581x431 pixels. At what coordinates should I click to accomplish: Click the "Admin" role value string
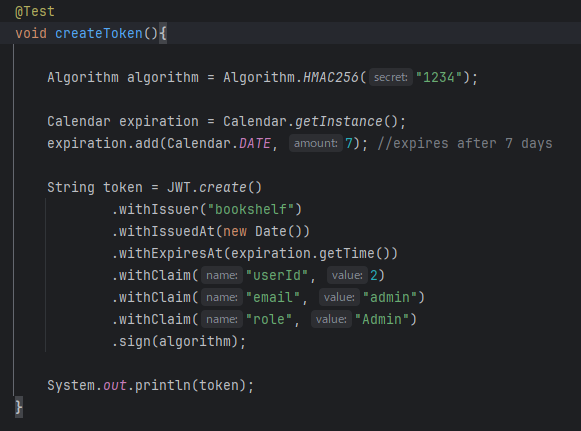[x=382, y=319]
